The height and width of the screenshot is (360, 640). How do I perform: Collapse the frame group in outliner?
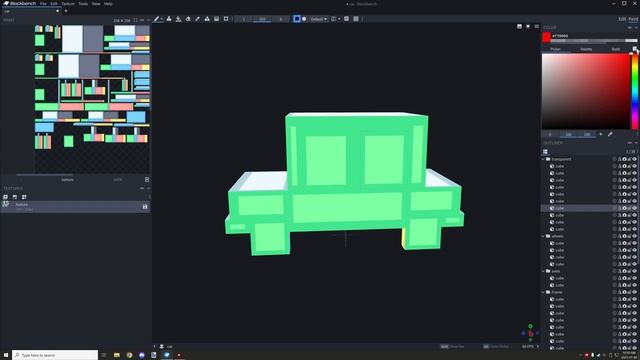pos(544,292)
